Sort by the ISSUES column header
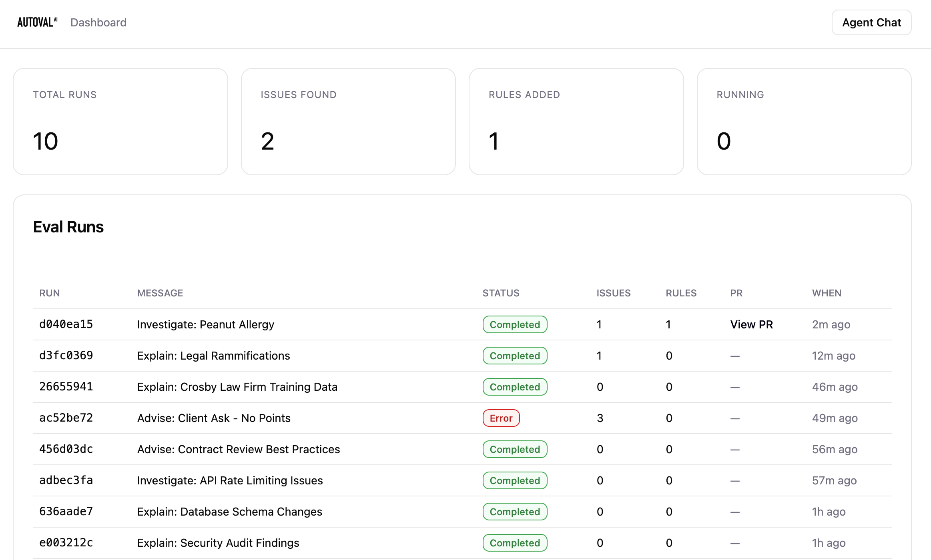The width and height of the screenshot is (931, 560). click(x=613, y=293)
